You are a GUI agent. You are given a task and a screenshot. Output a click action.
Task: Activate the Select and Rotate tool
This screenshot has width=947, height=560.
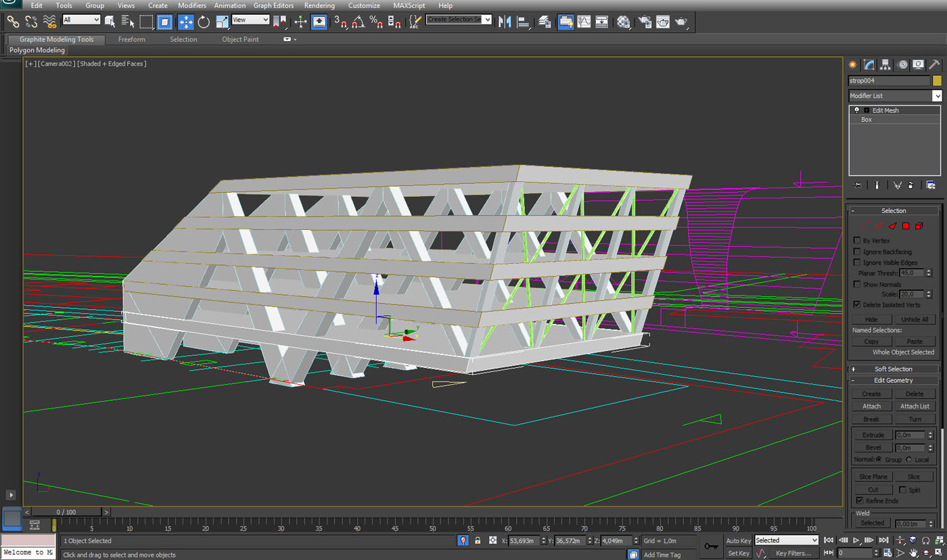204,22
